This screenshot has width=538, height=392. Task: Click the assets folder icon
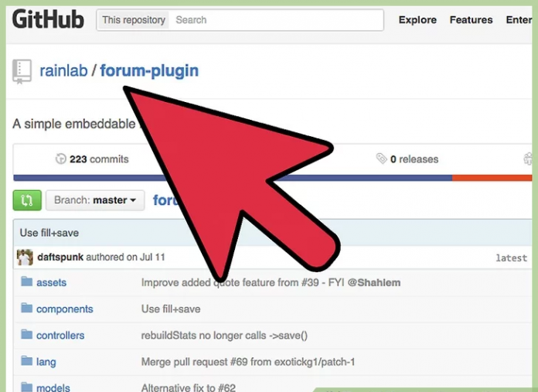tap(26, 282)
